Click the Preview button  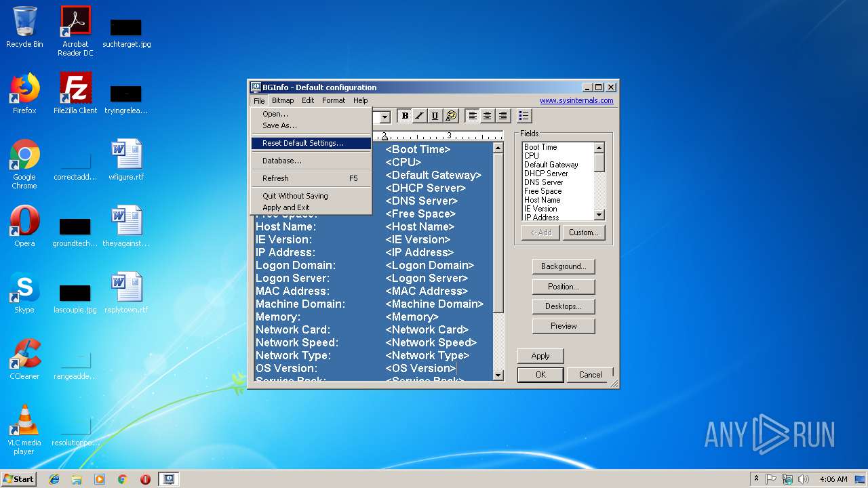pos(564,326)
